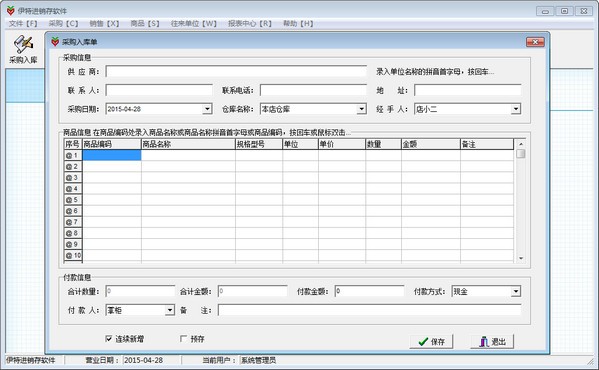Viewport: 599px width, 370px height.
Task: Click the 供应商 supplier input field
Action: click(236, 71)
